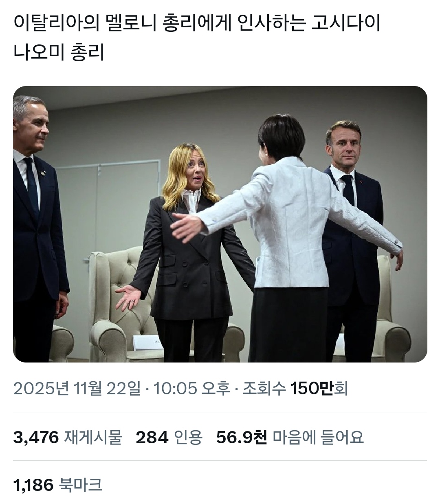Screen dimensions: 440x504
Task: Click the 조회수 150만회 view count
Action: (295, 389)
